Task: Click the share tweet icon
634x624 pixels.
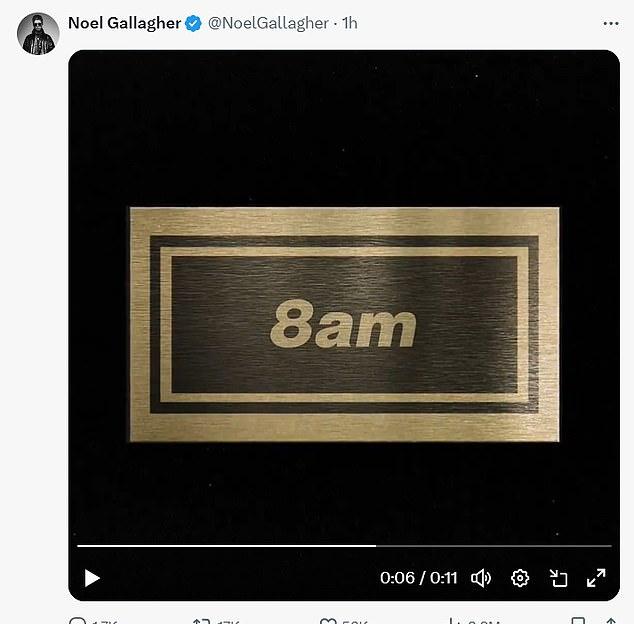Action: [611, 621]
